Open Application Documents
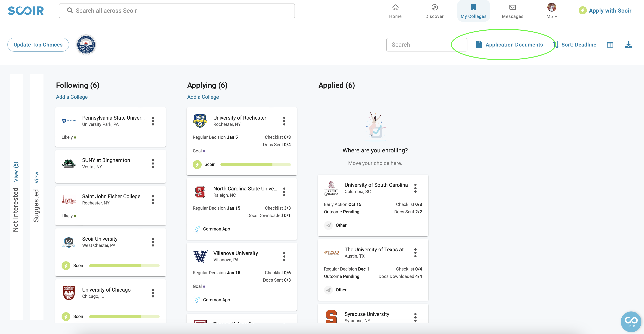Image resolution: width=644 pixels, height=334 pixels. [x=509, y=45]
